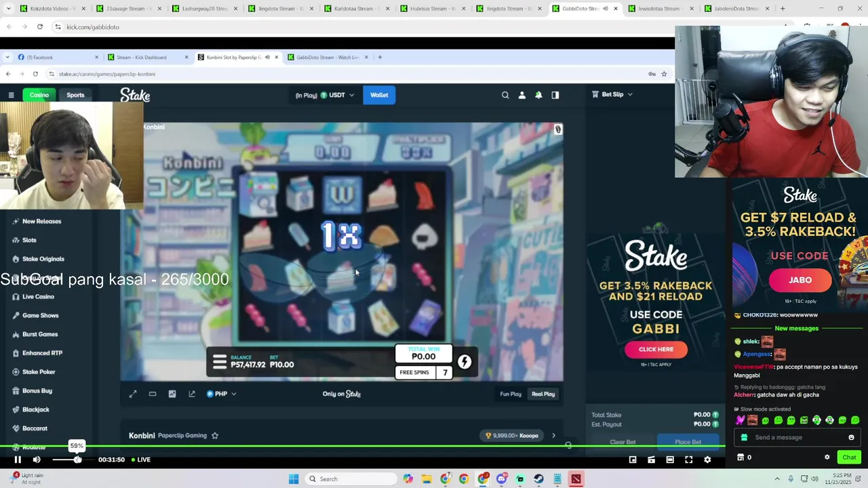Viewport: 868px width, 488px height.
Task: Switch to Casino tab on Stake
Action: pyautogui.click(x=39, y=95)
